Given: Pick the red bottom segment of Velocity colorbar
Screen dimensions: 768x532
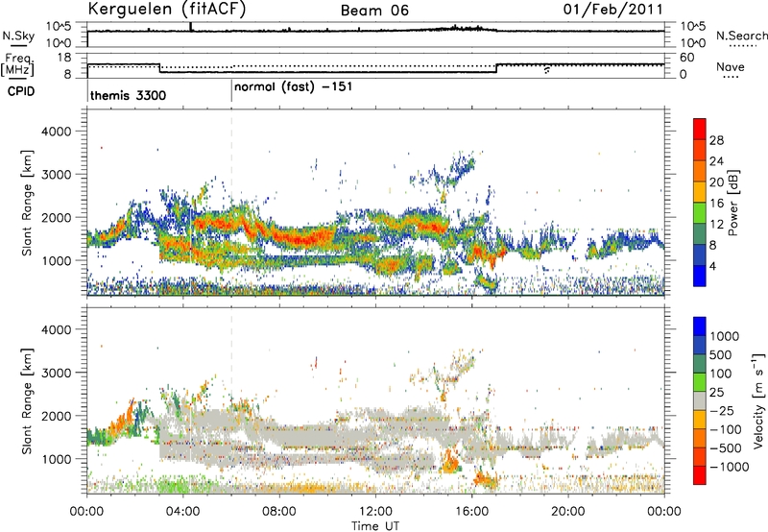Looking at the screenshot, I should point(700,475).
